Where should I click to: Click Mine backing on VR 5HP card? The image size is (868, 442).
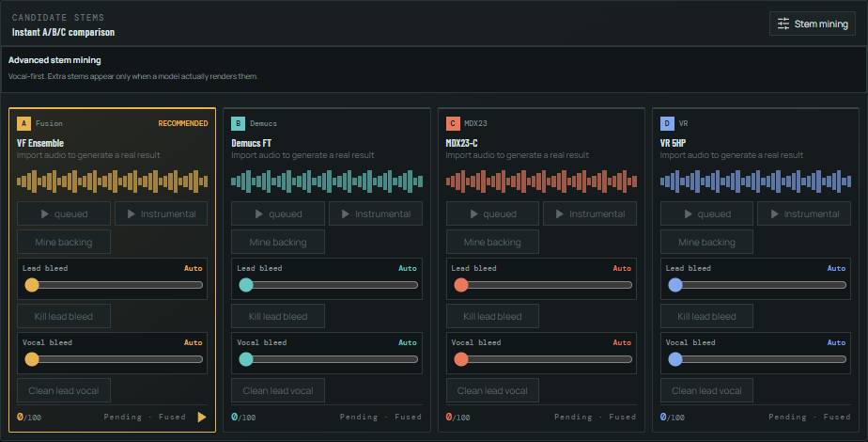tap(706, 242)
